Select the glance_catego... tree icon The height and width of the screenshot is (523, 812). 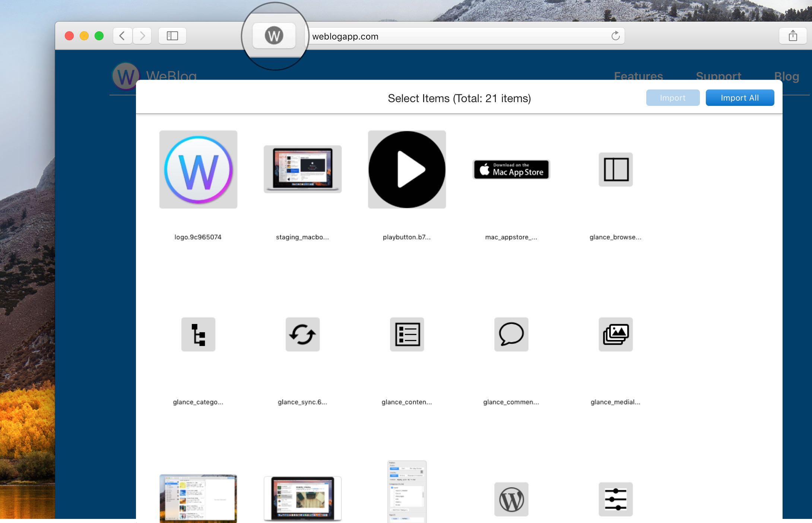(198, 334)
